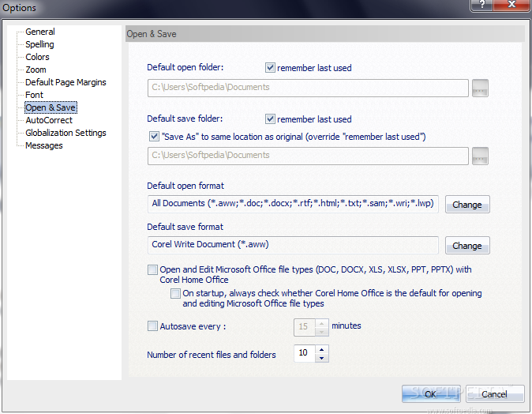
Task: Increase the autosave minutes spinner
Action: (321, 323)
